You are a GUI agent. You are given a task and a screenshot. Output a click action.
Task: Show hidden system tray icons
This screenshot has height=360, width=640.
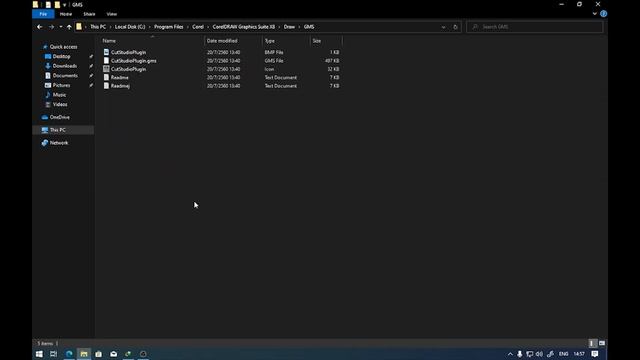pyautogui.click(x=510, y=354)
